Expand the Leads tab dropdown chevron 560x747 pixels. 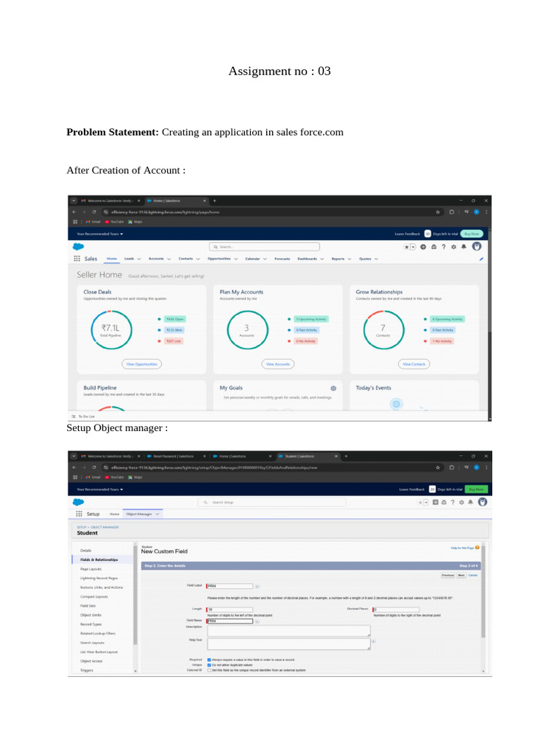139,258
